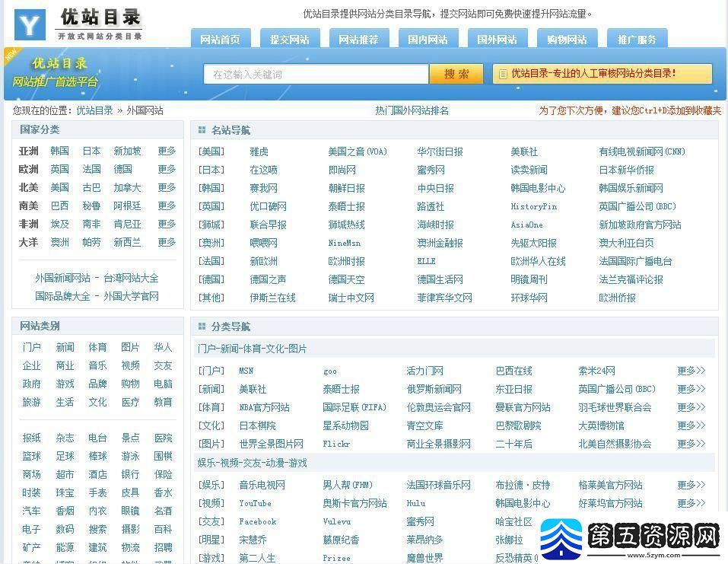Show 更多>> for the 视频 row
The width and height of the screenshot is (728, 564).
[x=691, y=503]
